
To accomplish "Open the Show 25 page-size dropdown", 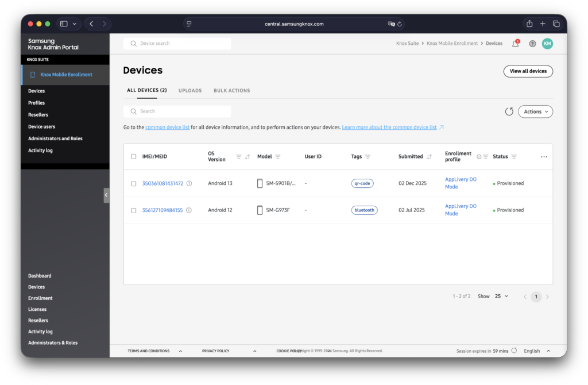I will click(500, 296).
